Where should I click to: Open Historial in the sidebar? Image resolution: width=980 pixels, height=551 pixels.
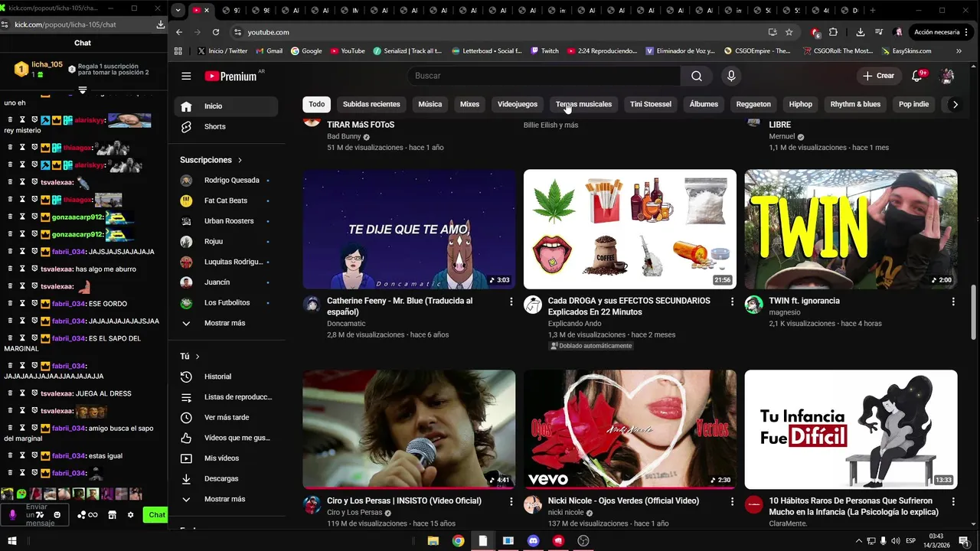tap(227, 377)
